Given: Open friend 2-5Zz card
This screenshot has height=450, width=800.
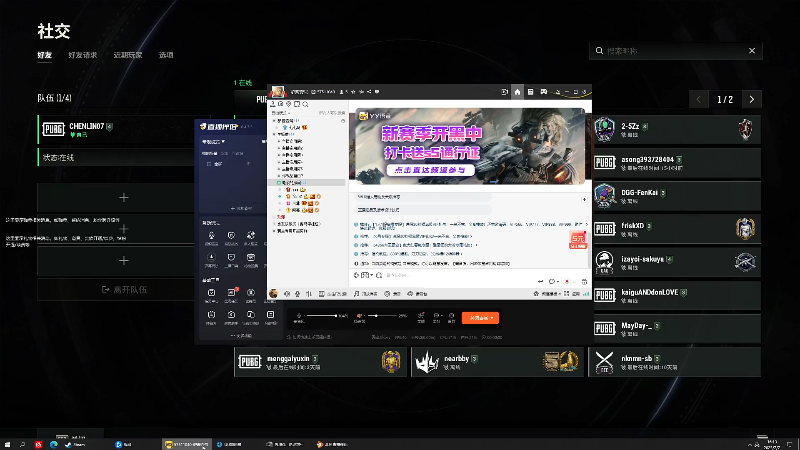Looking at the screenshot, I should (x=677, y=130).
